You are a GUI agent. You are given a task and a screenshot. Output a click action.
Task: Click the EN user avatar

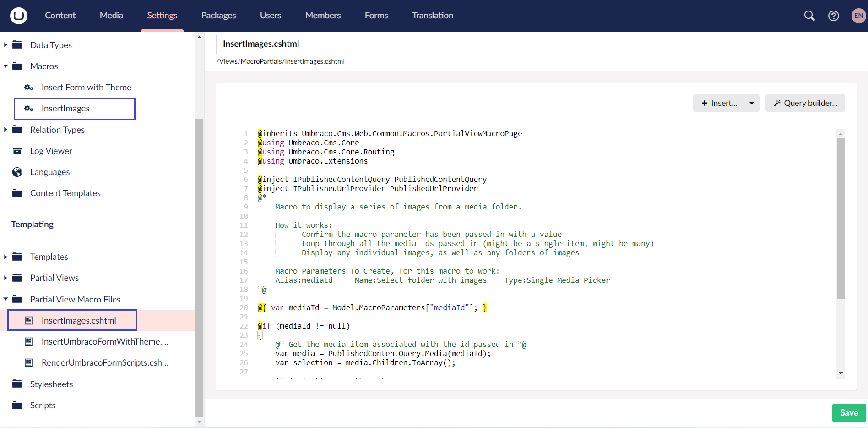coord(858,16)
